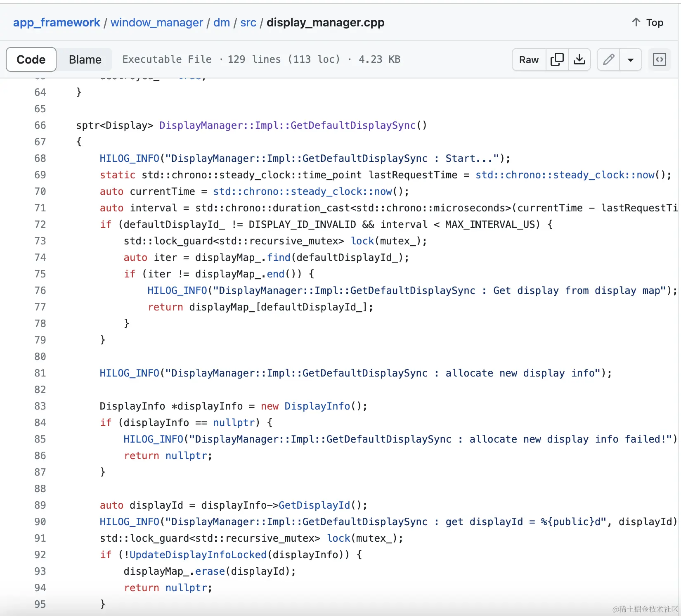The width and height of the screenshot is (681, 616).
Task: Click lock(mutex_) on line 91
Action: [364, 538]
